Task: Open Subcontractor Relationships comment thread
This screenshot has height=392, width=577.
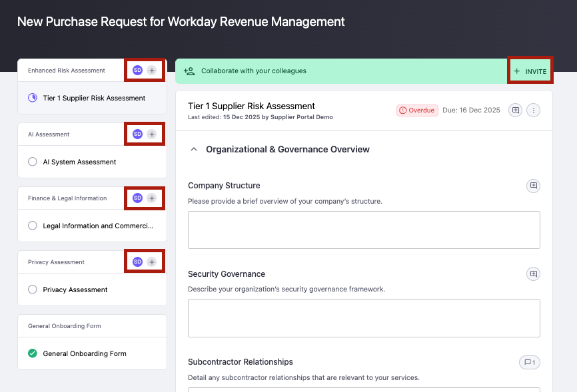Action: (530, 362)
